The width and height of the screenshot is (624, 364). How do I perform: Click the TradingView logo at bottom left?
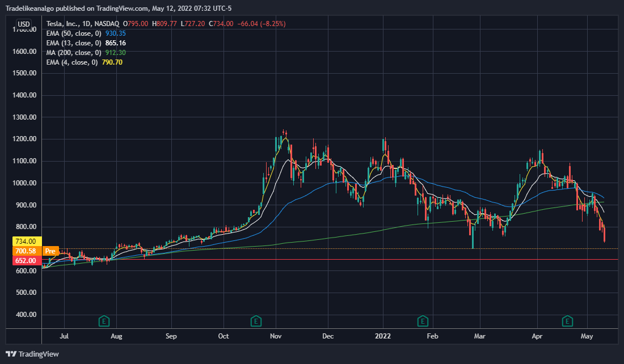point(33,354)
